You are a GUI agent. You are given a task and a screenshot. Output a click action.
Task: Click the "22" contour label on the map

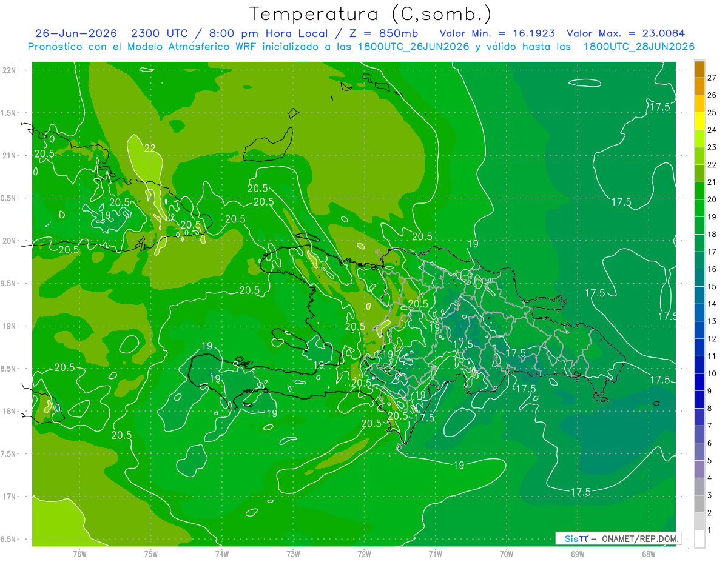pyautogui.click(x=150, y=148)
